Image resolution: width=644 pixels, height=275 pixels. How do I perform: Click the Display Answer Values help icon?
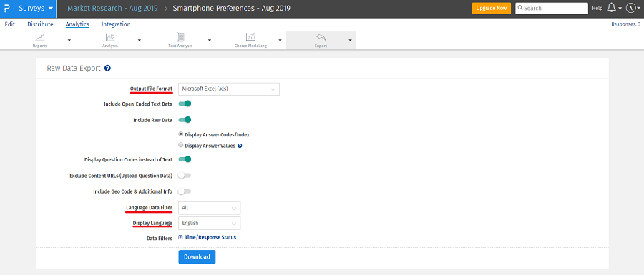coord(240,146)
